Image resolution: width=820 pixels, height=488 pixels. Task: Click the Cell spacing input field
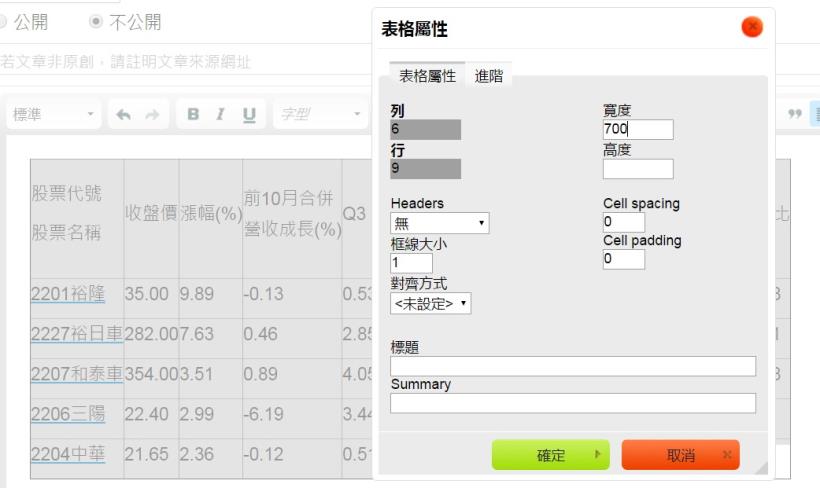pyautogui.click(x=624, y=222)
